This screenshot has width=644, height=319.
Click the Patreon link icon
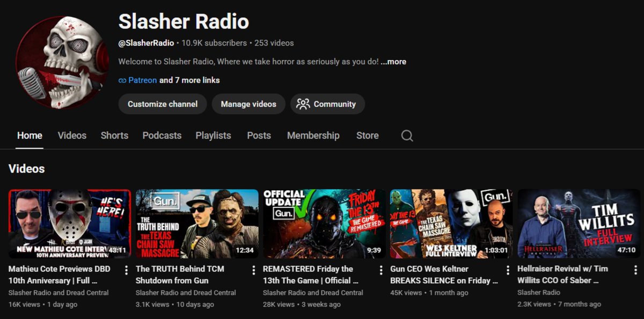click(122, 81)
